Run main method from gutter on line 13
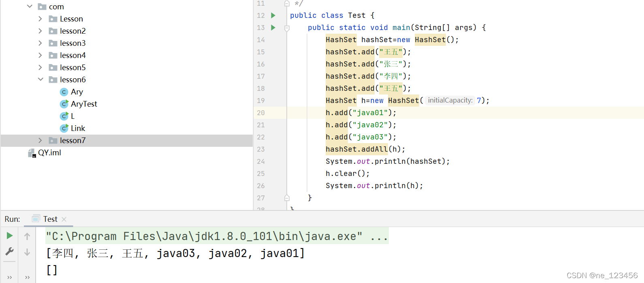This screenshot has height=283, width=644. 273,28
